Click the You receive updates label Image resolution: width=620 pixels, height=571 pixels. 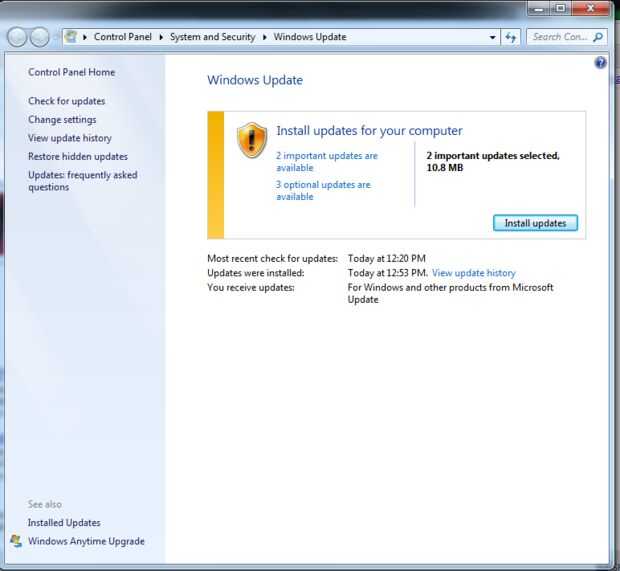tap(251, 287)
